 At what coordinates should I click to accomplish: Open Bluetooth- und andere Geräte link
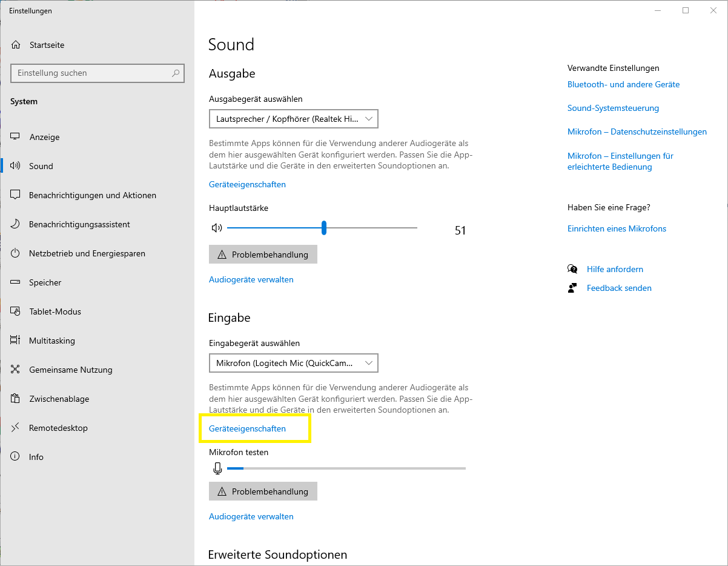(x=623, y=84)
